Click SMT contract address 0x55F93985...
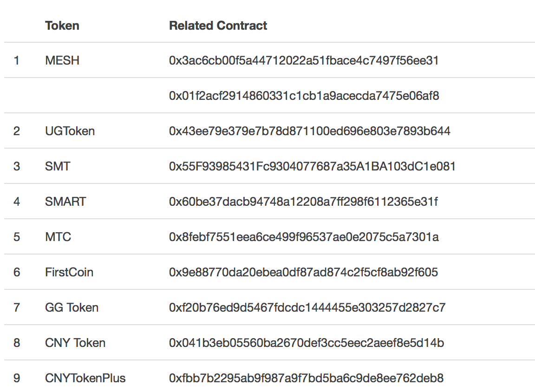Image resolution: width=535 pixels, height=392 pixels. (312, 166)
